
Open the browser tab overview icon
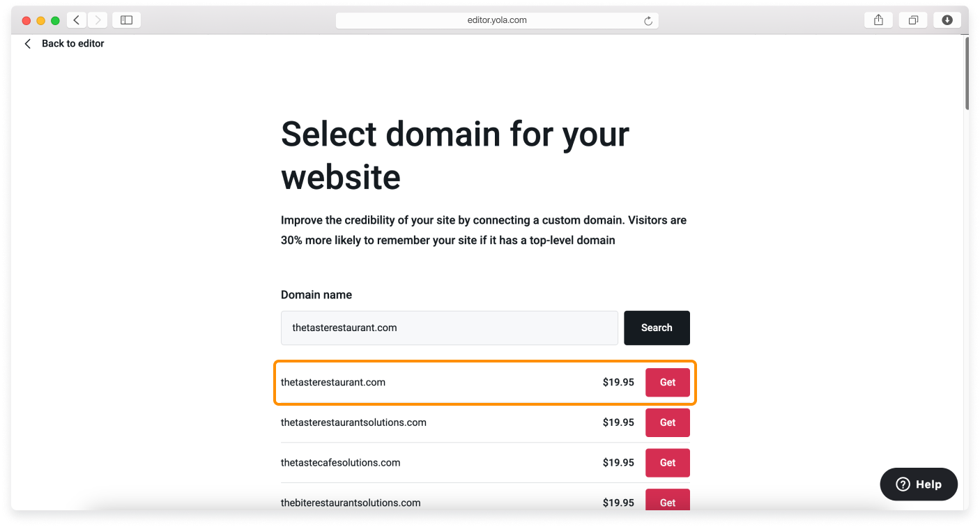click(x=912, y=20)
